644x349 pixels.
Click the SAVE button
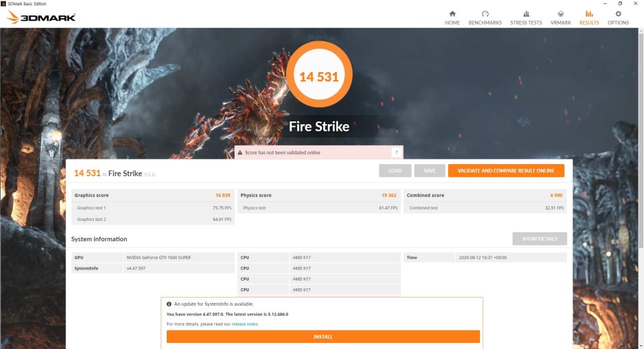pos(429,171)
